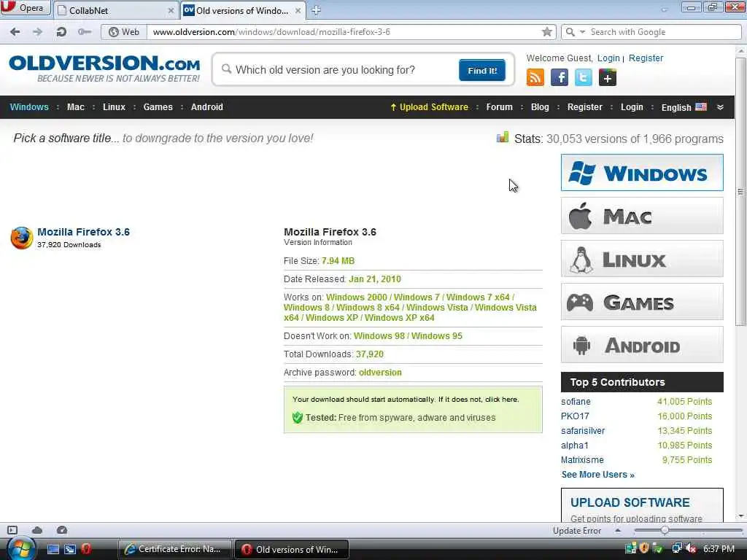
Task: Open Forum in the navigation bar
Action: coord(499,107)
